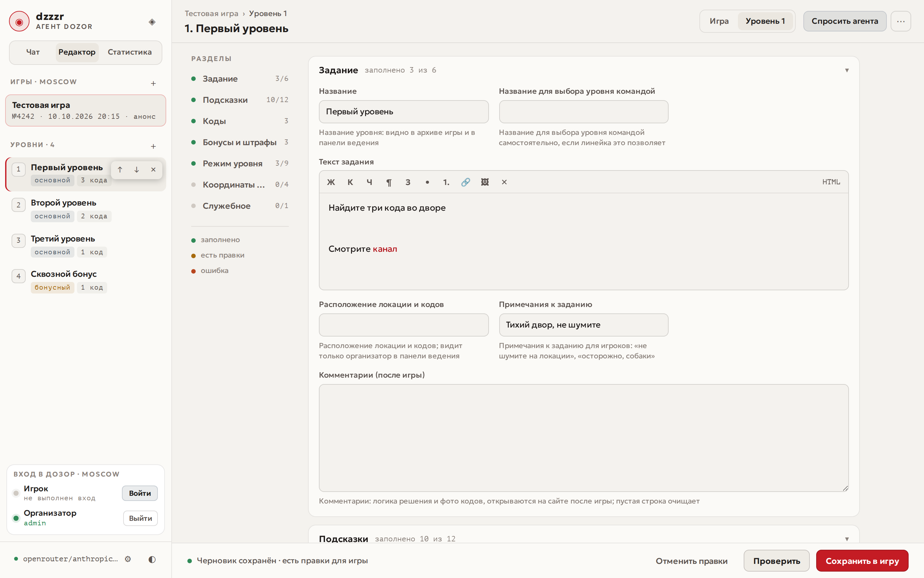Insert a hyperlink via link icon

[466, 182]
